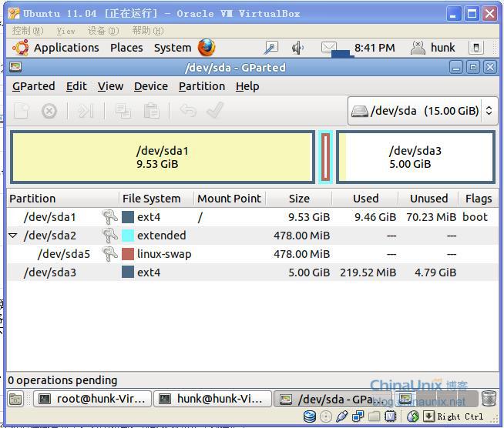Click the 70.23 MiB unused value
Screen dimensions: 504x428
click(x=431, y=217)
